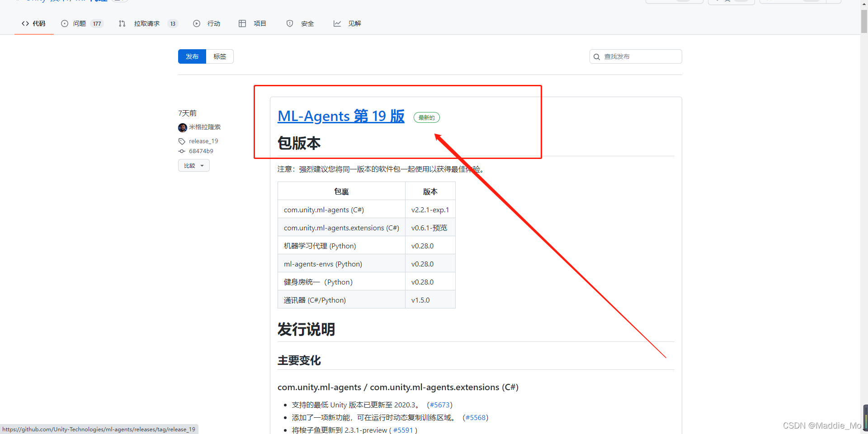868x434 pixels.
Task: Click the 7天前 timestamp
Action: point(187,113)
